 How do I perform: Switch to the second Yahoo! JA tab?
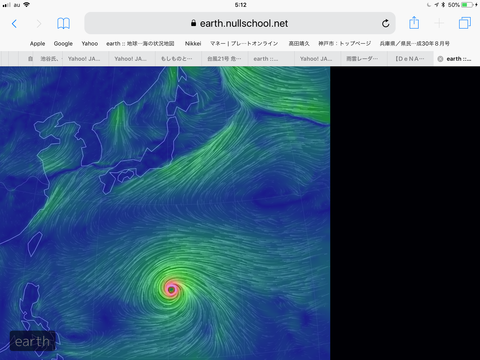coord(130,59)
